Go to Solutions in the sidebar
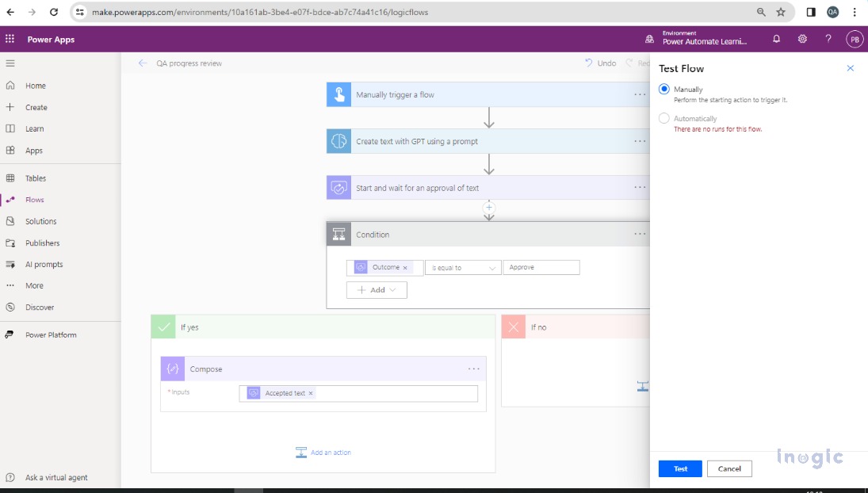868x493 pixels. click(40, 221)
